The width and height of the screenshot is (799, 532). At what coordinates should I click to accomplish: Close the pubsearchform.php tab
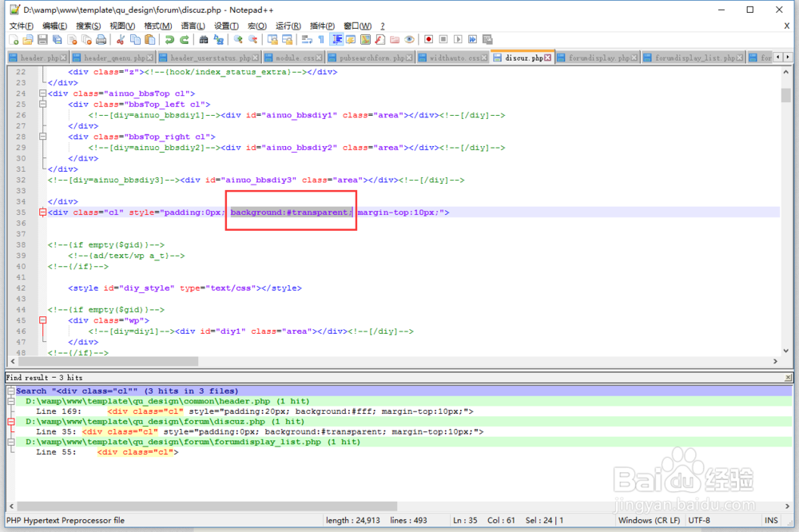(x=409, y=58)
